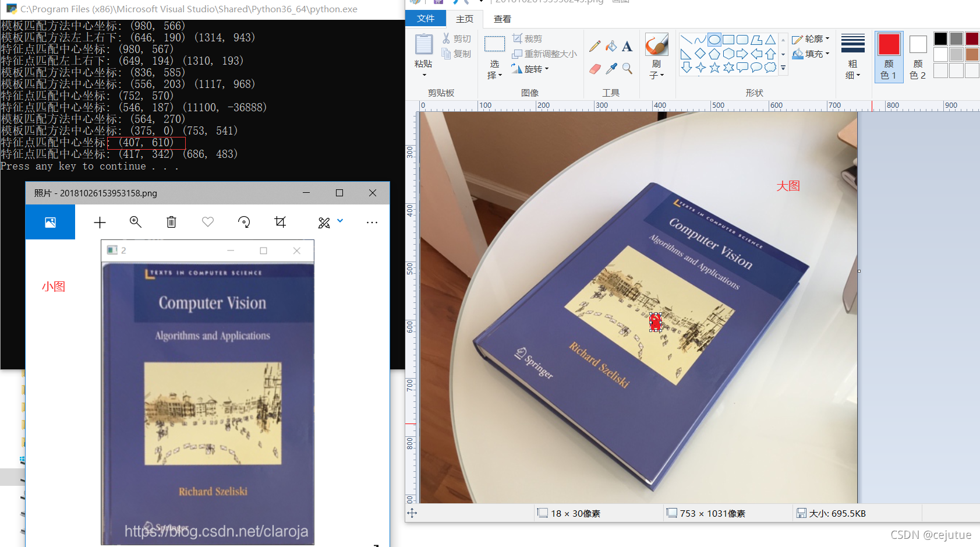The width and height of the screenshot is (980, 547).
Task: Select the Fill with color bucket tool
Action: (611, 46)
